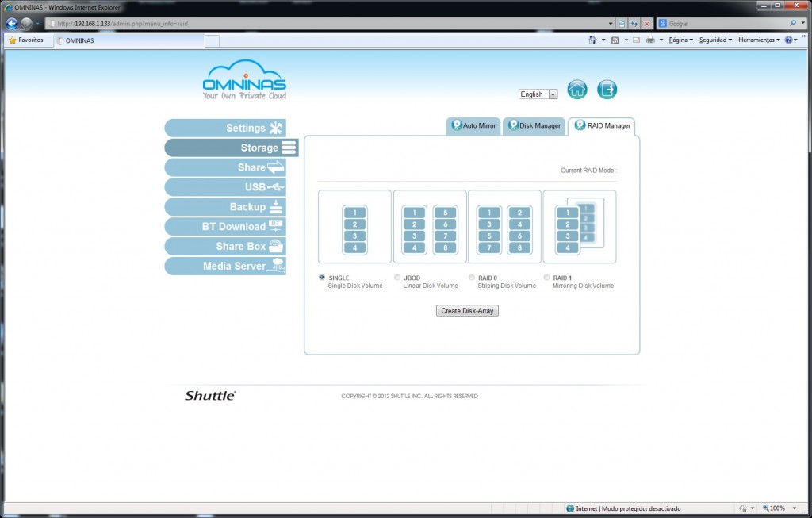This screenshot has height=518, width=812.
Task: Click the browser Home toolbar icon
Action: click(x=593, y=40)
